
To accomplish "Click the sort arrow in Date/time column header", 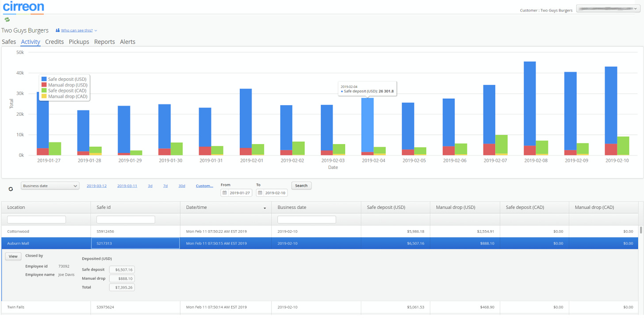I will tap(265, 208).
